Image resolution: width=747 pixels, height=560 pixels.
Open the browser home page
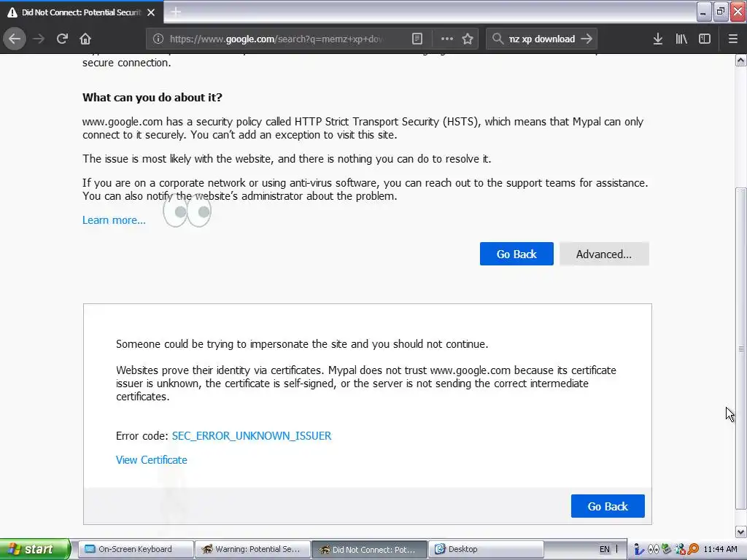[85, 39]
